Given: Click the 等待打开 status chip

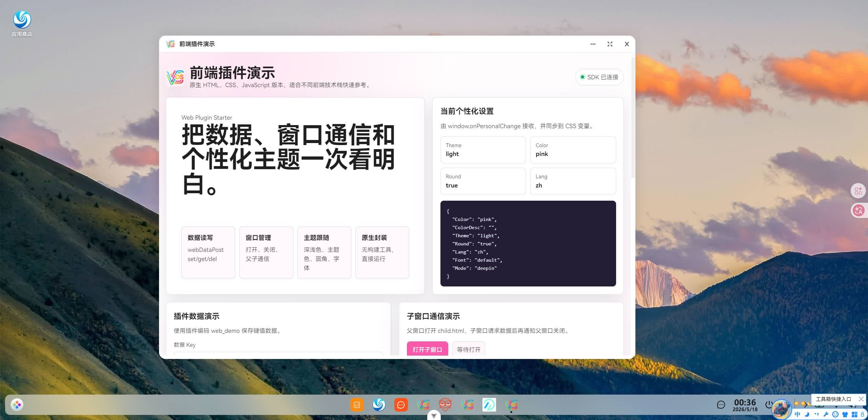Looking at the screenshot, I should coord(469,349).
